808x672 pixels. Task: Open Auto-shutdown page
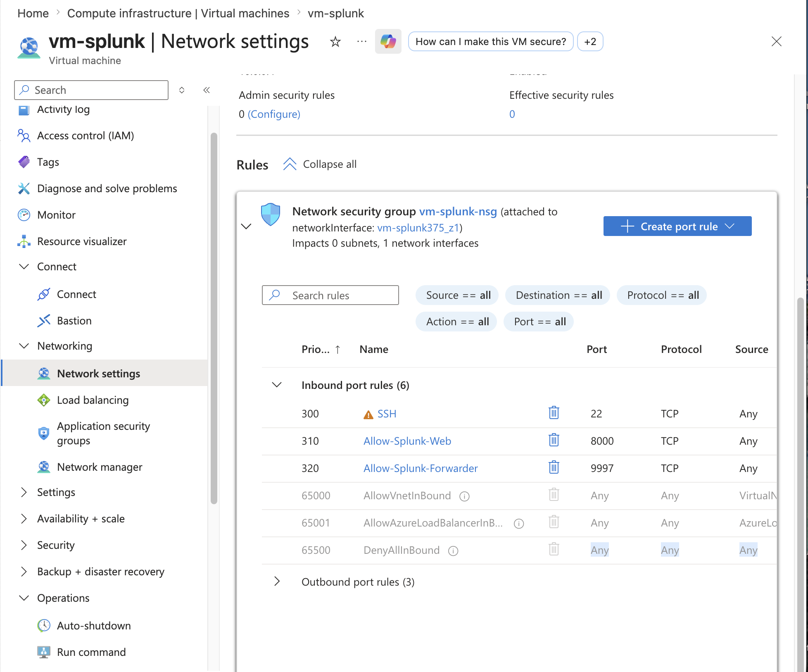coord(94,626)
